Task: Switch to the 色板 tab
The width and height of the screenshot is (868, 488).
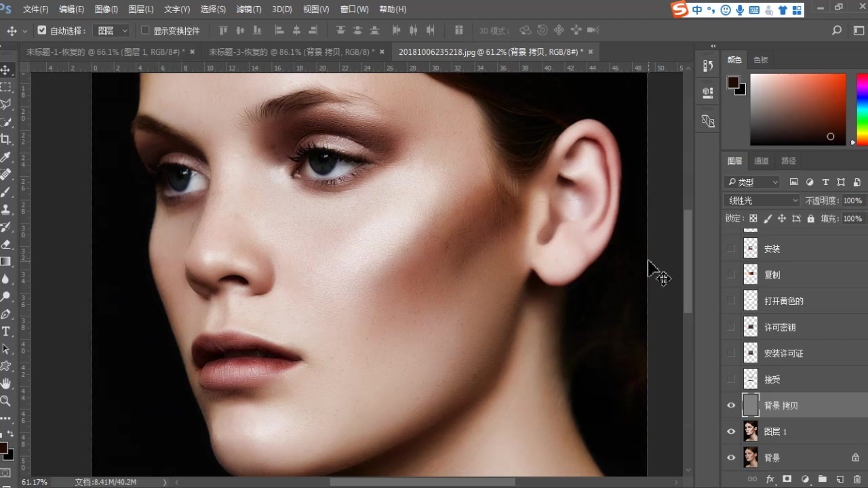Action: coord(761,60)
